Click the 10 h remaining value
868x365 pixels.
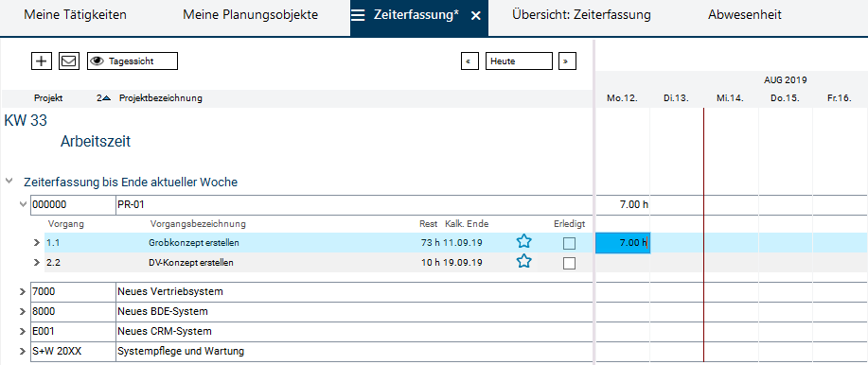[430, 263]
